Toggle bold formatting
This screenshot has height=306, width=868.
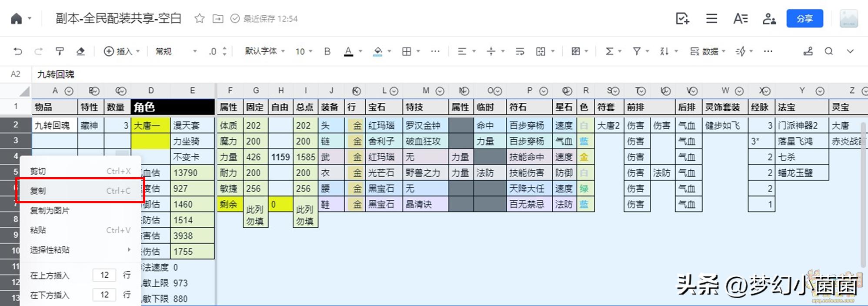pyautogui.click(x=327, y=51)
